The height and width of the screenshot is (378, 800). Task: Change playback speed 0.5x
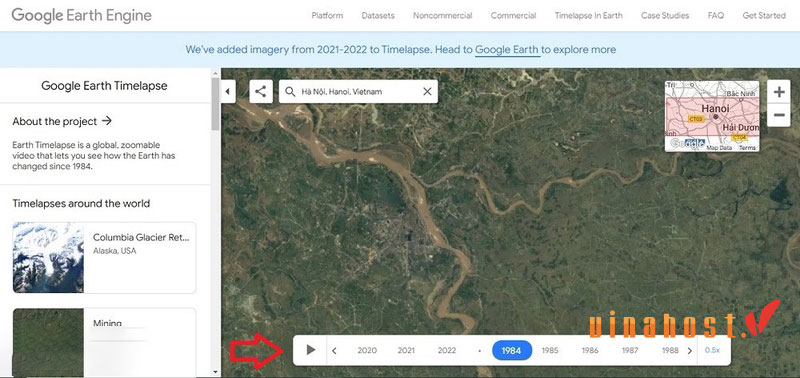point(712,350)
